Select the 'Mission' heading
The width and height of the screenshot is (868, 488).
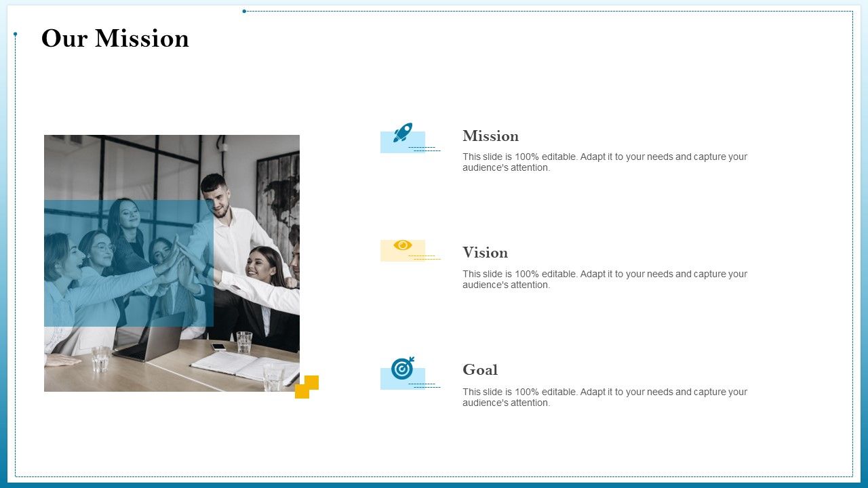(x=491, y=136)
